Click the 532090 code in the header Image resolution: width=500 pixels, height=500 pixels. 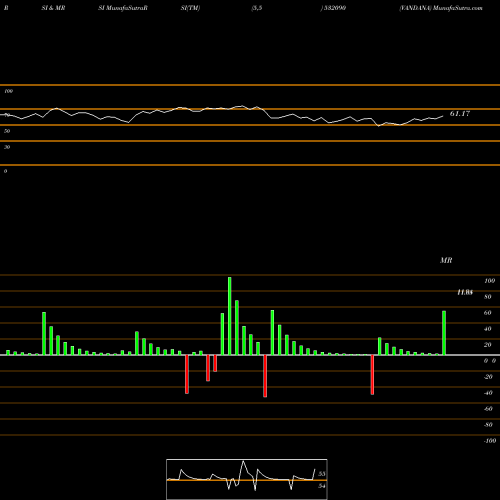point(334,8)
